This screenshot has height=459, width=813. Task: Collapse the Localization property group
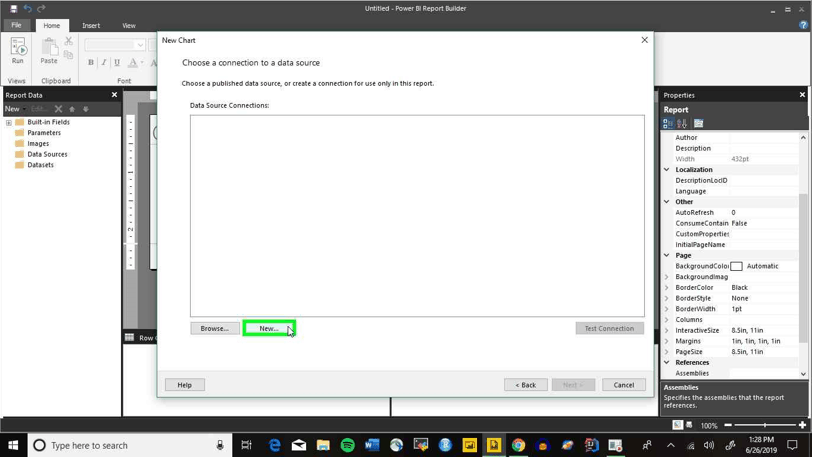(667, 170)
